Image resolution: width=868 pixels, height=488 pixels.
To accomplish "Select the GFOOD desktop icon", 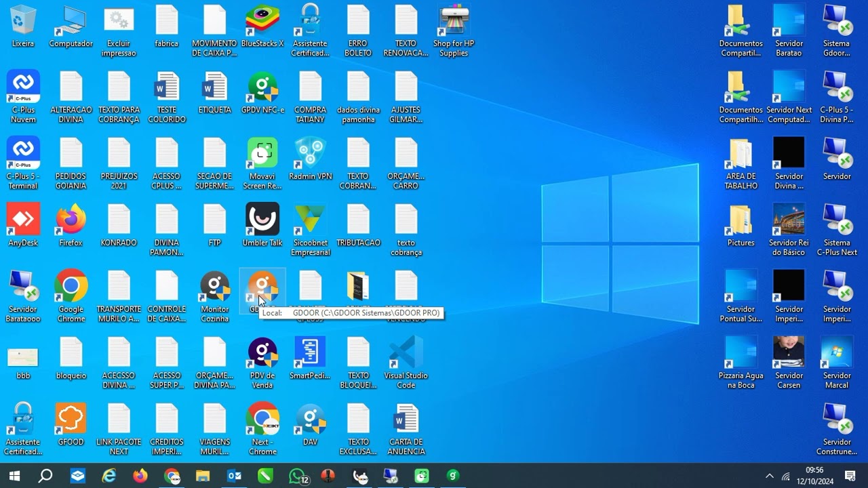I will tap(71, 425).
